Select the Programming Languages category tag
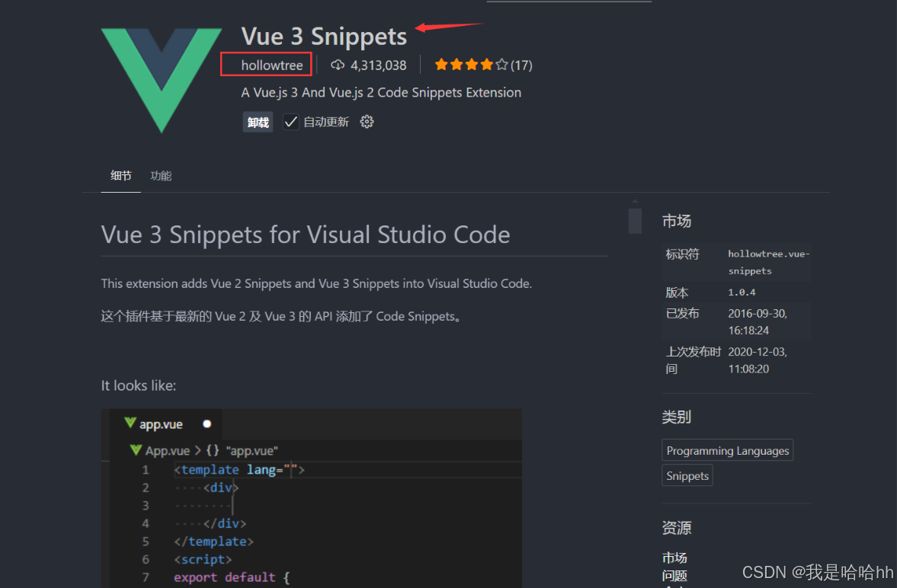The height and width of the screenshot is (588, 897). point(728,451)
